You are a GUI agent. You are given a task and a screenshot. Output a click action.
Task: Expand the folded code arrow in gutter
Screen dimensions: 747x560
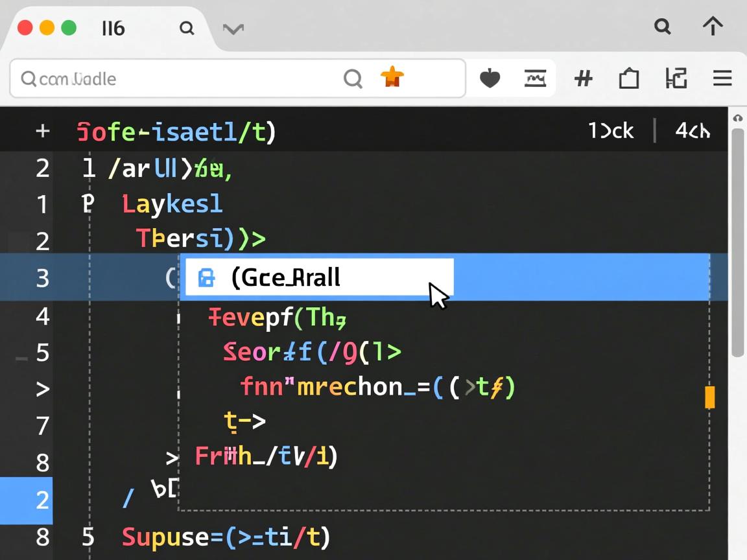click(42, 390)
